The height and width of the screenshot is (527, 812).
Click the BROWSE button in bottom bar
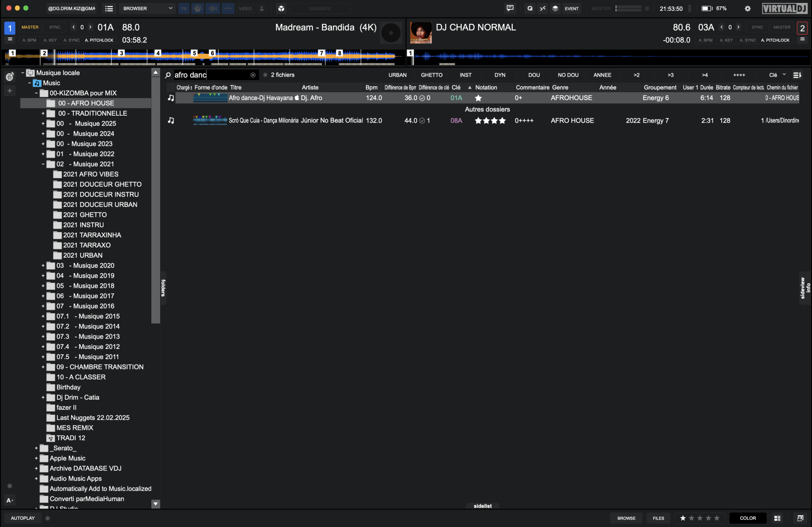pyautogui.click(x=626, y=518)
